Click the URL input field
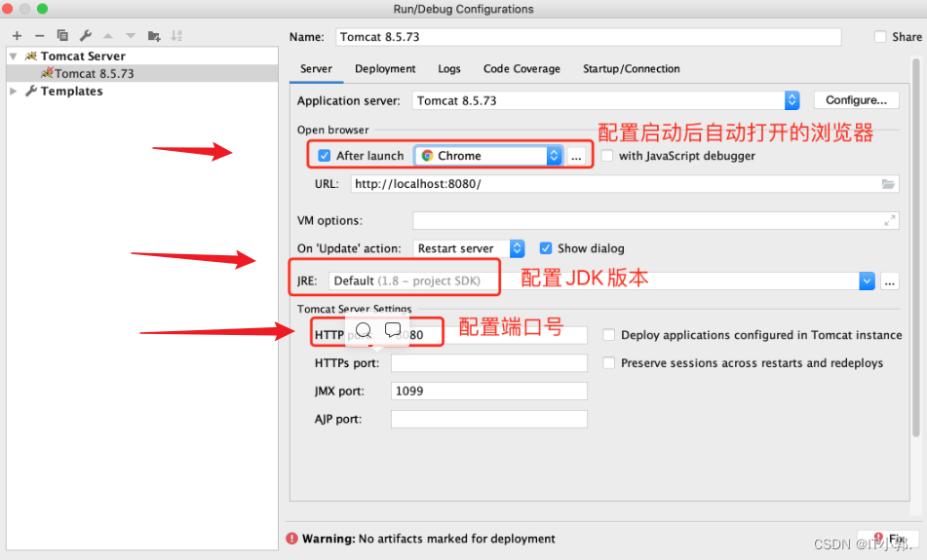Viewport: 927px width, 560px height. click(x=624, y=184)
